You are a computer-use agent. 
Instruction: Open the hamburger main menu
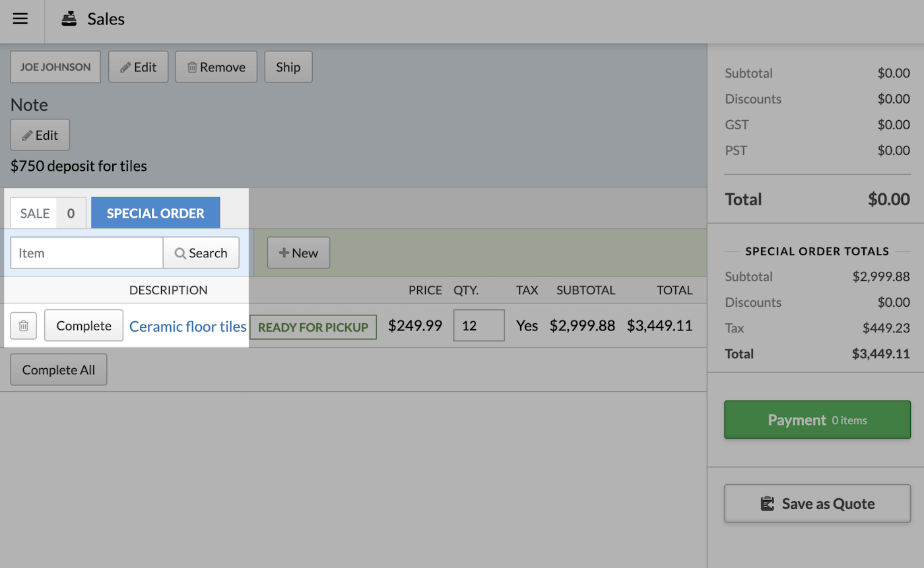pyautogui.click(x=20, y=18)
